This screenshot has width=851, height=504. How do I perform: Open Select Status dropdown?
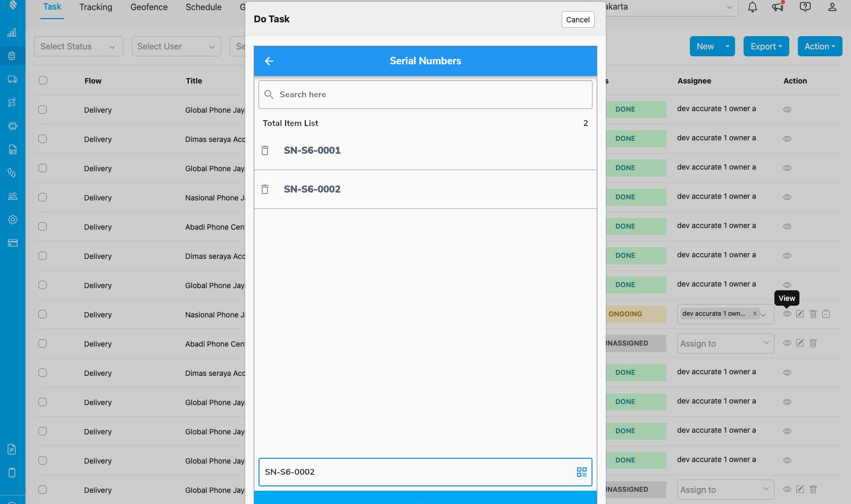click(79, 46)
